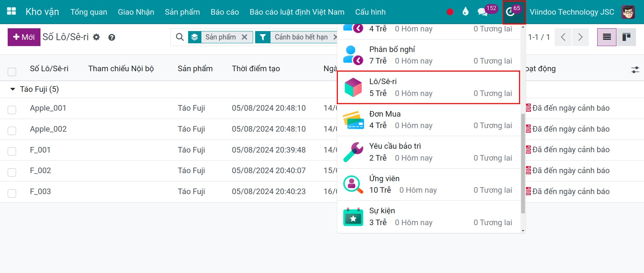
Task: Open the gear actions menu beside Số Lô/Sê-ri
Action: click(x=96, y=37)
